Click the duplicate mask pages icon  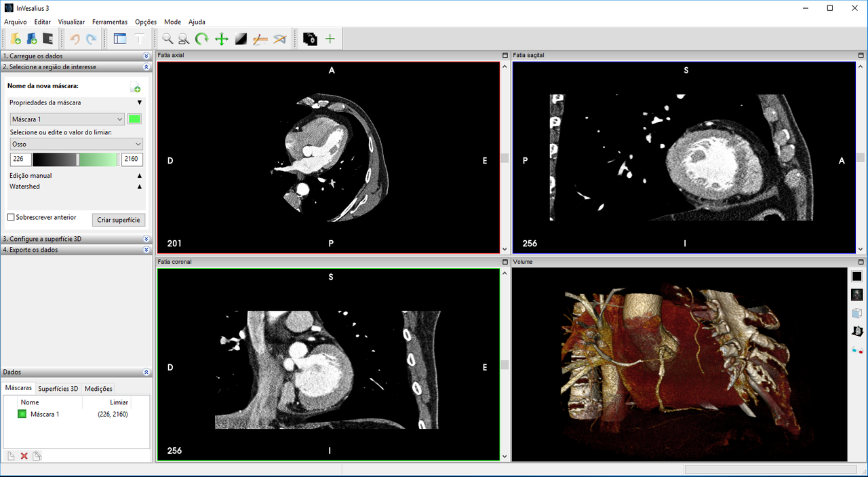[37, 456]
